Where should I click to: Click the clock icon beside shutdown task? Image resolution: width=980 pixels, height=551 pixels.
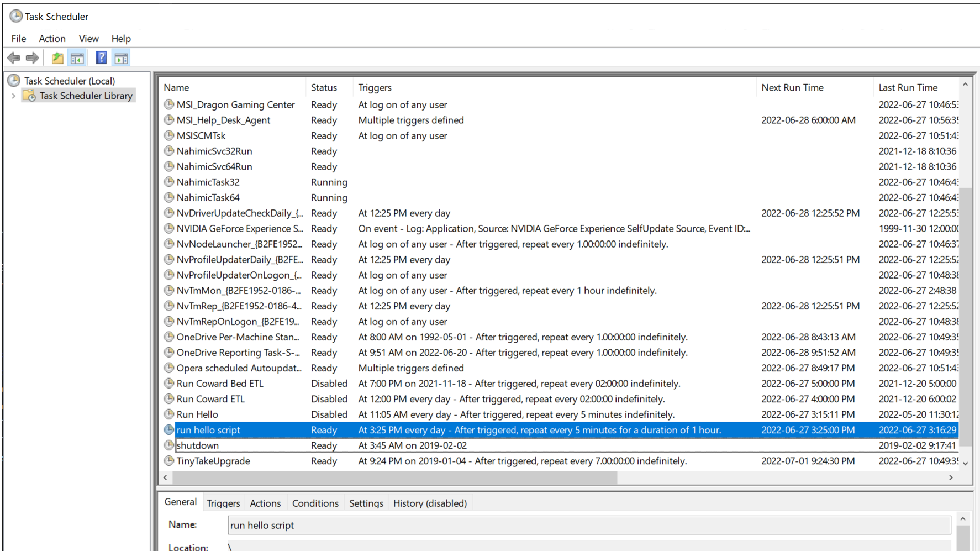tap(168, 445)
